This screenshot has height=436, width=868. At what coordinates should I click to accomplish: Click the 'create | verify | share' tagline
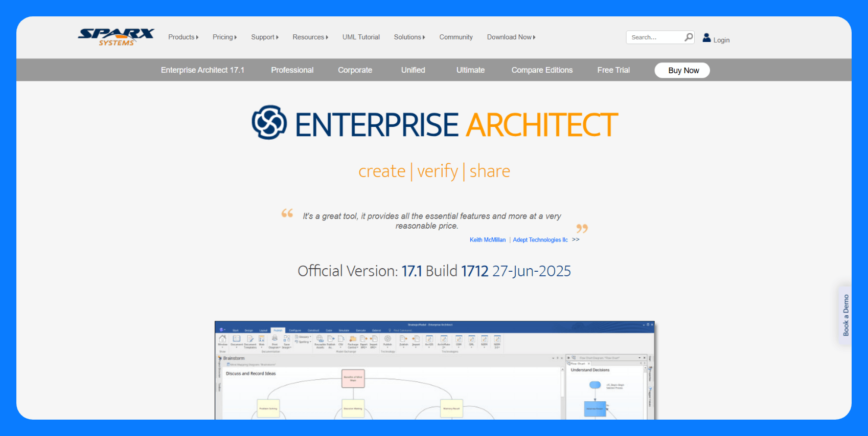(434, 171)
